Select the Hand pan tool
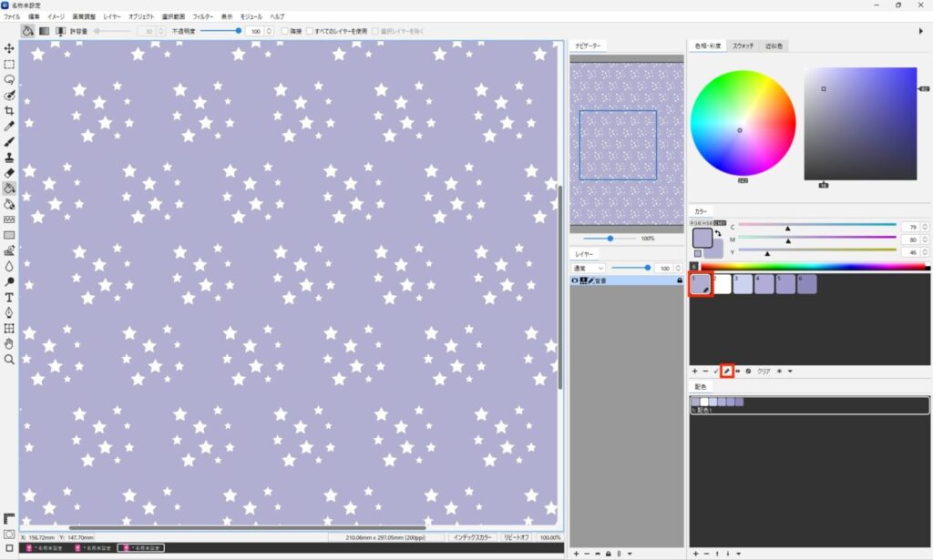This screenshot has width=933, height=560. (x=9, y=343)
